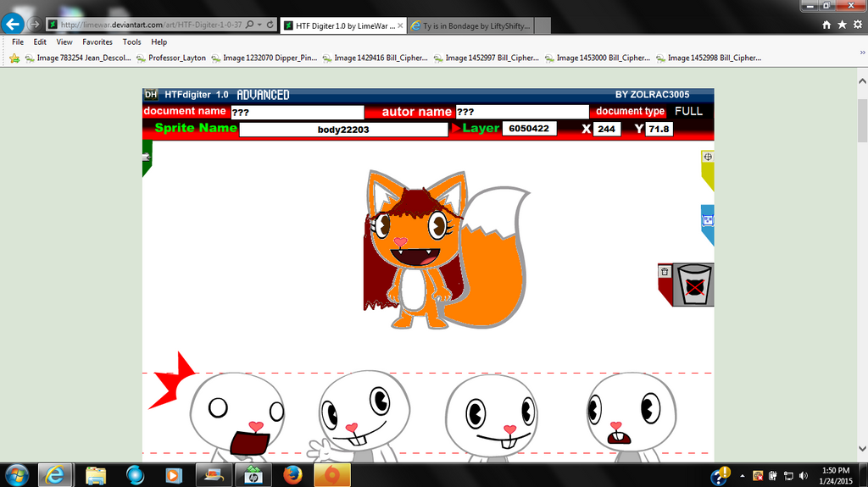
Task: Open the blue face side panel tab
Action: 708,224
